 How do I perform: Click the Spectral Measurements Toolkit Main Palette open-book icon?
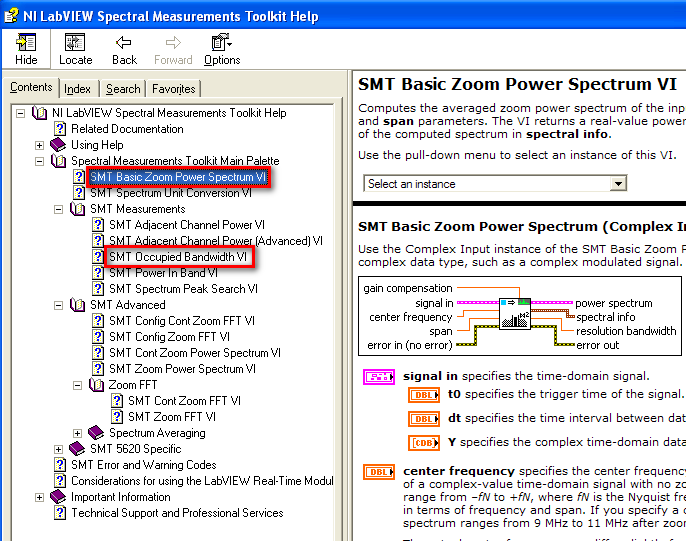(x=58, y=161)
